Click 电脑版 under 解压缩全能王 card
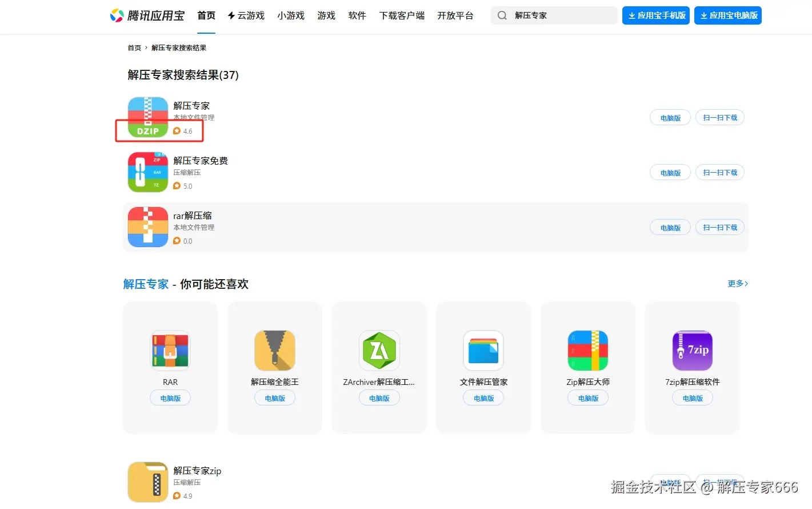Viewport: 812px width, 509px height. [275, 398]
